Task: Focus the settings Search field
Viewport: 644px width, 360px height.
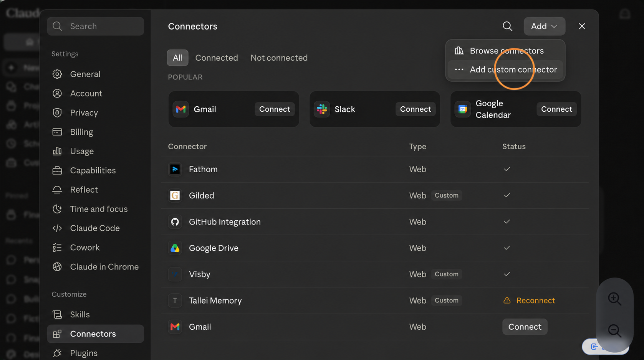Action: coord(96,26)
